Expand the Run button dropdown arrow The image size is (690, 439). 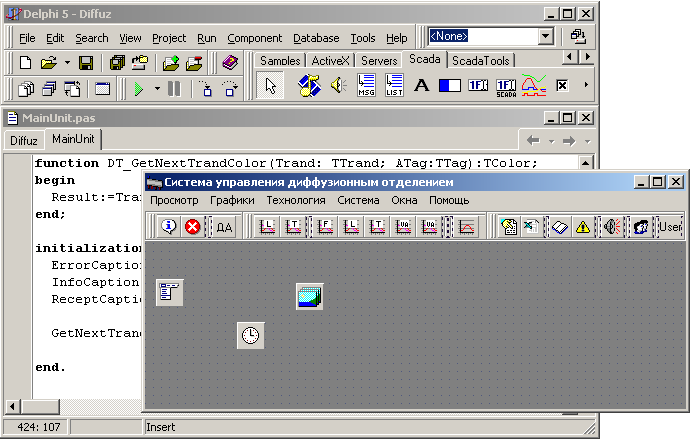pos(155,89)
